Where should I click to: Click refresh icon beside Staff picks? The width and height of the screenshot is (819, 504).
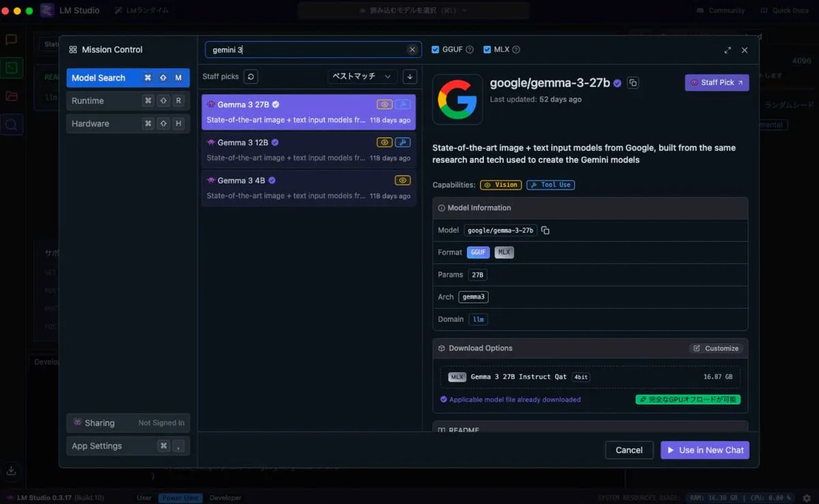(251, 77)
